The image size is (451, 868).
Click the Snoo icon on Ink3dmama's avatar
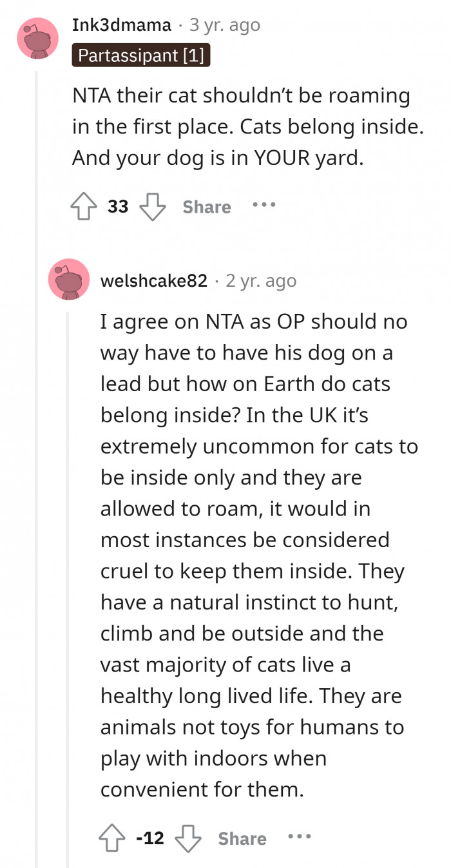click(38, 38)
